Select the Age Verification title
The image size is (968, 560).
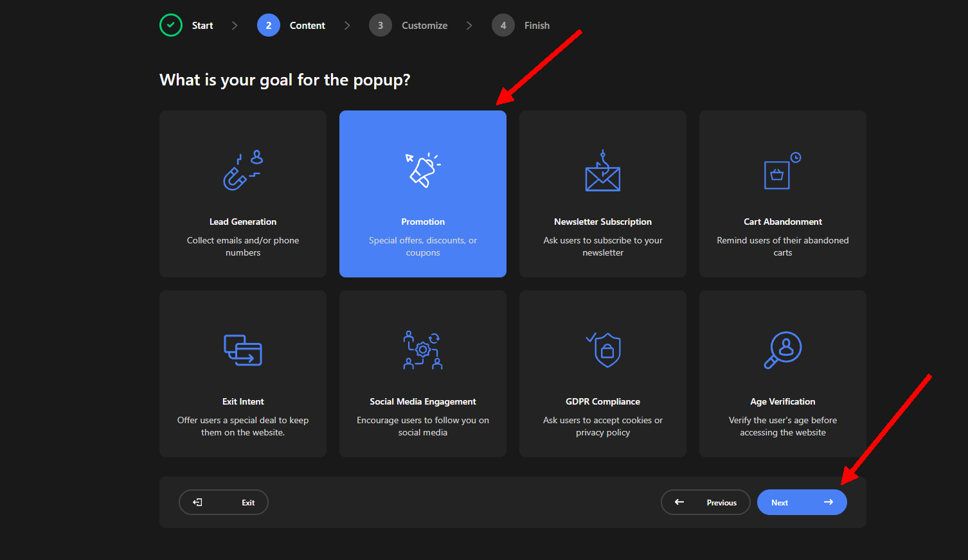[x=783, y=401]
